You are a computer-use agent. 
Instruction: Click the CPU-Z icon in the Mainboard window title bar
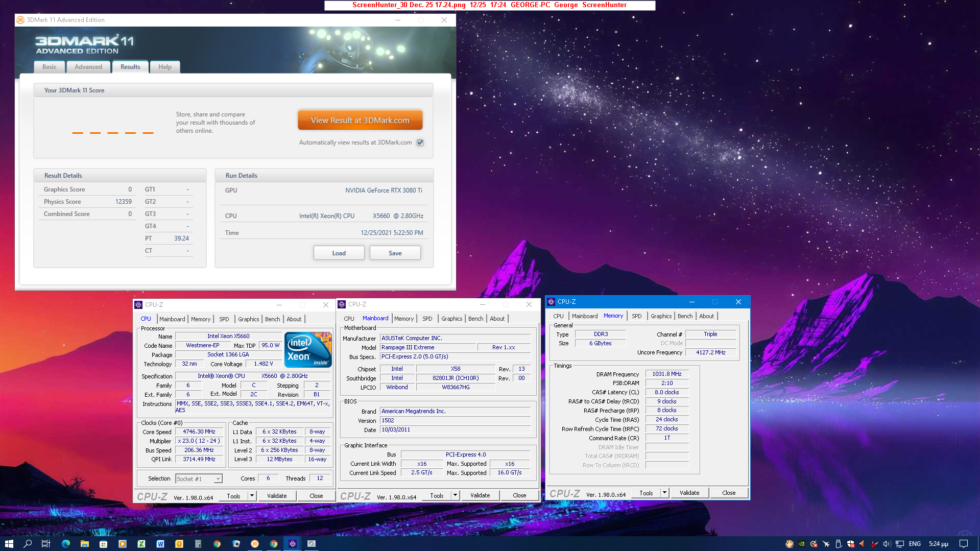[342, 304]
